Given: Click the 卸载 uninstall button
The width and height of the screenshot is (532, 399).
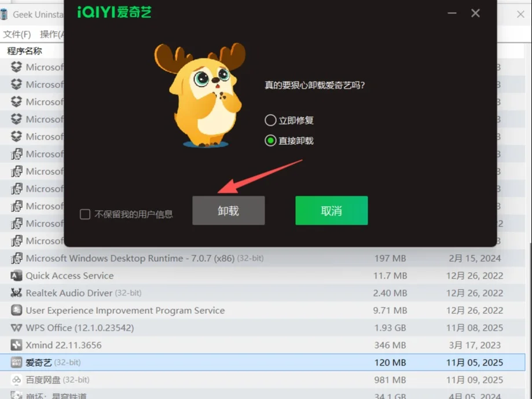Looking at the screenshot, I should [x=228, y=210].
